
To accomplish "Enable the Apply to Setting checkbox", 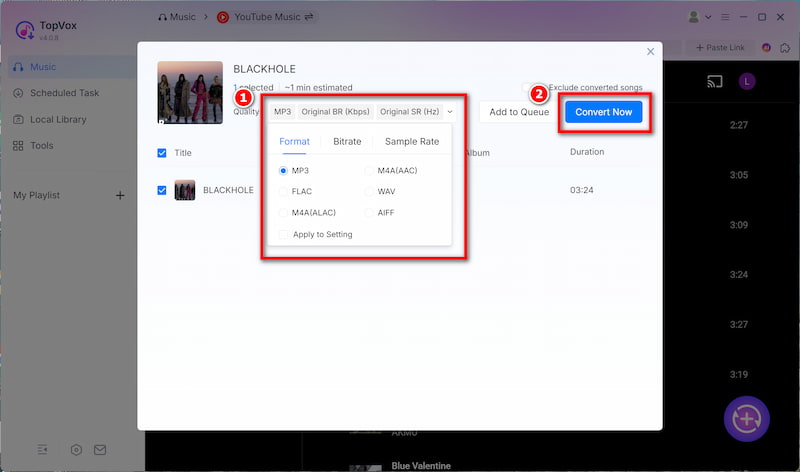I will click(283, 235).
